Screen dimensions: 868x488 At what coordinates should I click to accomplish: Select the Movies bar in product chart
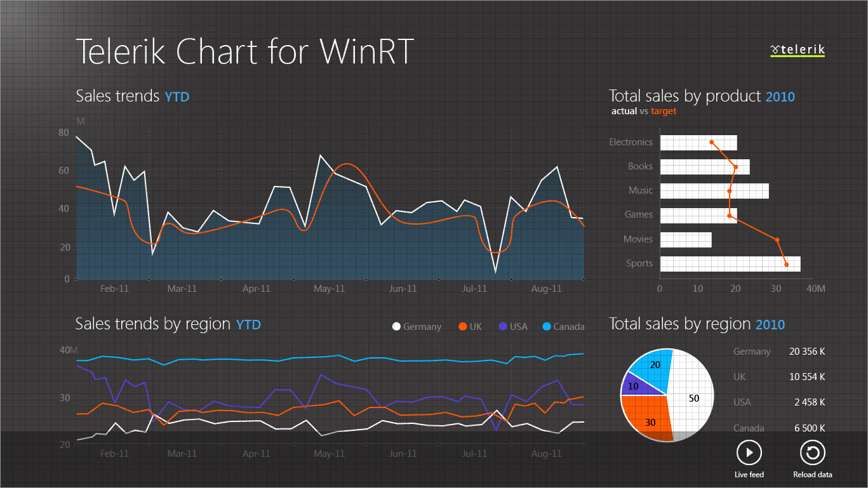coord(686,239)
